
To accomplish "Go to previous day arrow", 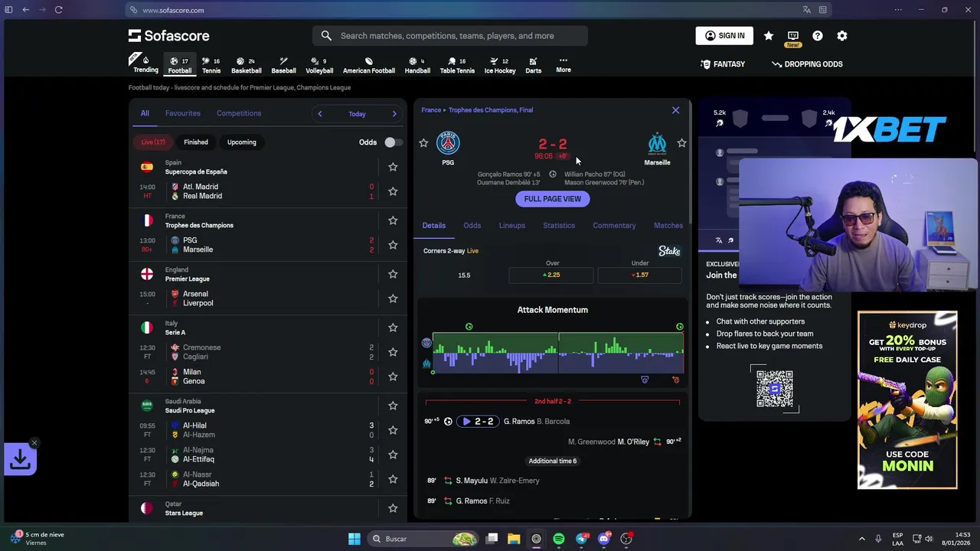I will (320, 114).
